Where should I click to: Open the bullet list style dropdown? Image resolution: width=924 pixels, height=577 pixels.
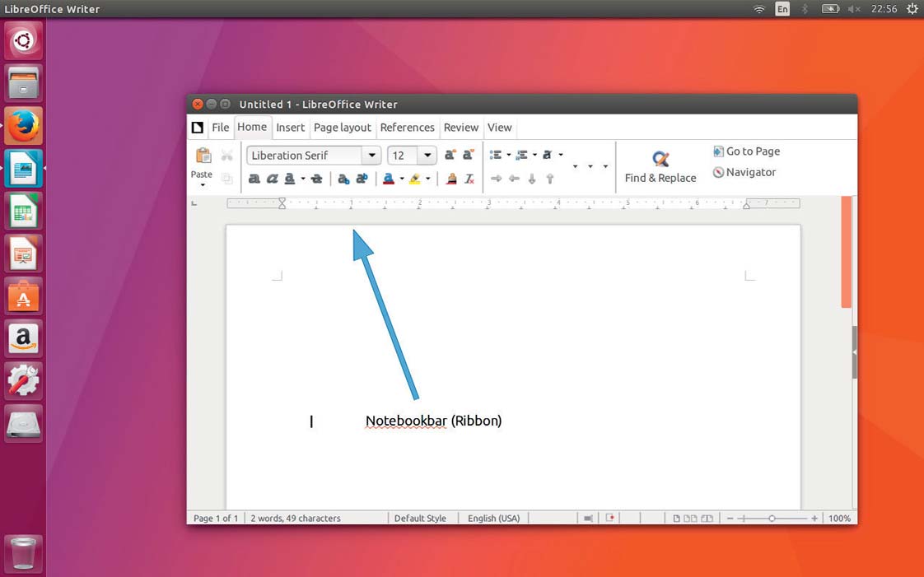click(509, 155)
